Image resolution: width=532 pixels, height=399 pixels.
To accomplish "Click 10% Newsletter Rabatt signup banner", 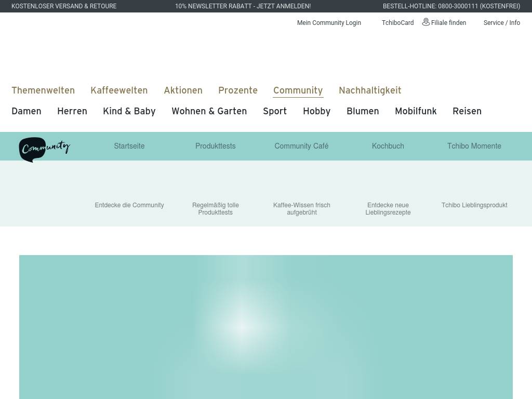I will (x=243, y=6).
